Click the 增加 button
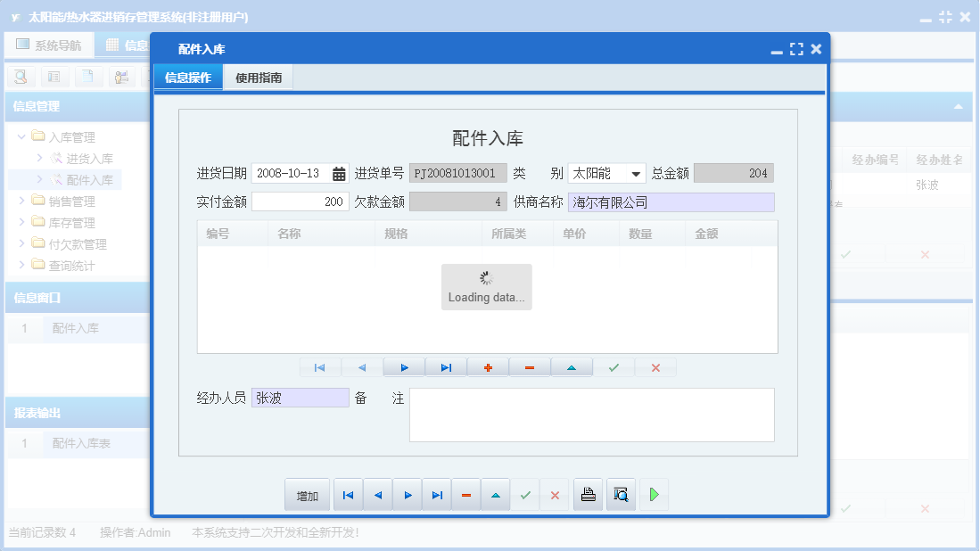 (x=307, y=494)
